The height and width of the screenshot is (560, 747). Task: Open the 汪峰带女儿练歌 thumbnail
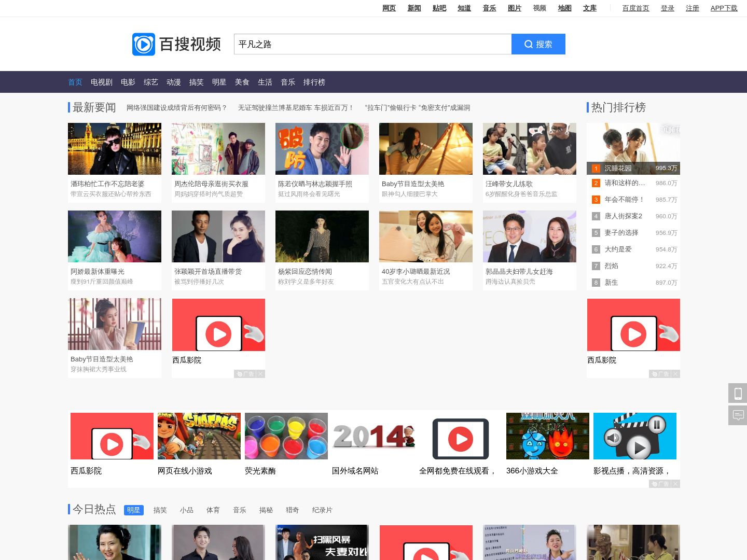[530, 149]
